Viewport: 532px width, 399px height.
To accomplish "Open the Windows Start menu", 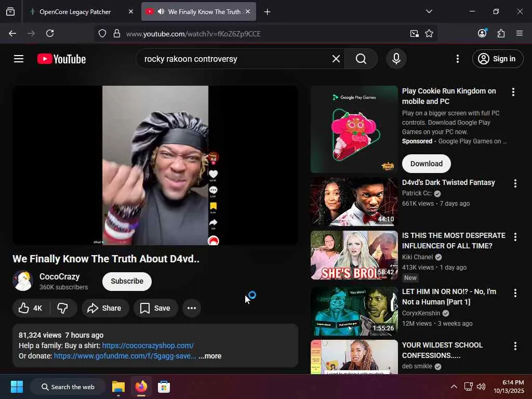I will click(x=17, y=387).
